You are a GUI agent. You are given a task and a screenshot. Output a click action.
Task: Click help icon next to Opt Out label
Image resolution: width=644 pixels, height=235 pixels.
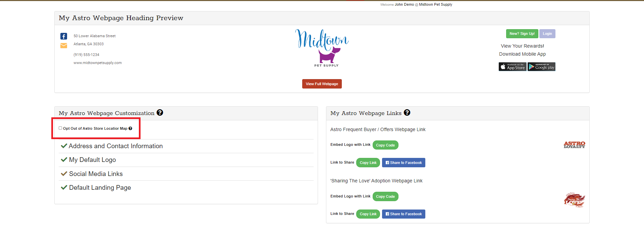point(130,128)
